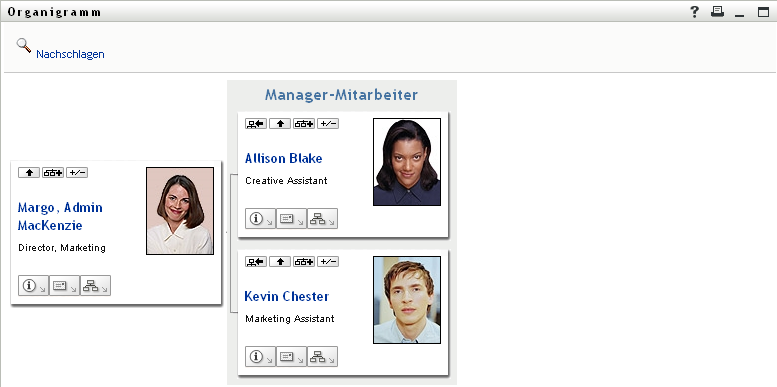Open Kevin Chester's profile link
This screenshot has width=777, height=387.
pyautogui.click(x=286, y=296)
